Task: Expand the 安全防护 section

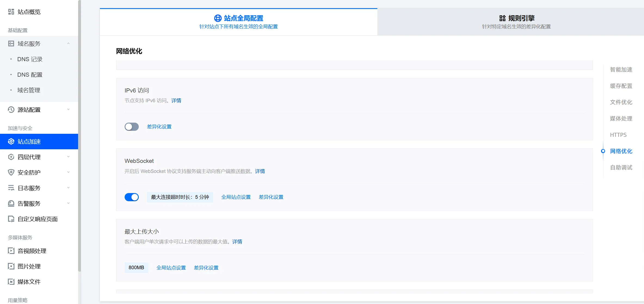Action: tap(69, 172)
